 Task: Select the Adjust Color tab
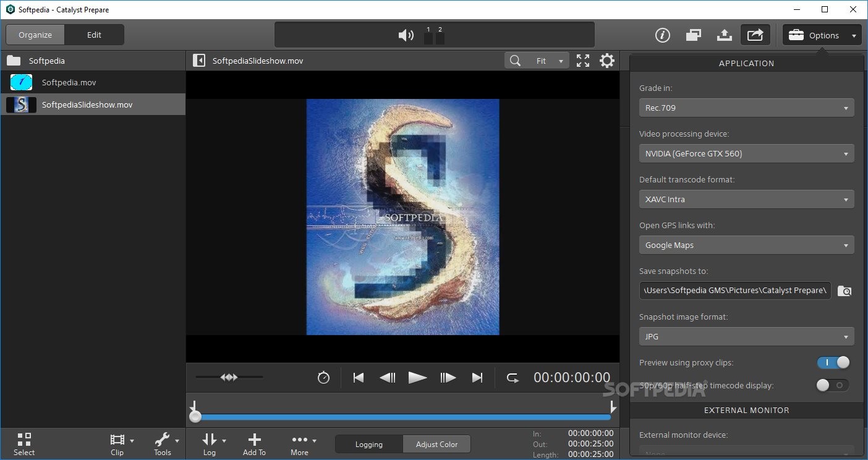coord(436,444)
